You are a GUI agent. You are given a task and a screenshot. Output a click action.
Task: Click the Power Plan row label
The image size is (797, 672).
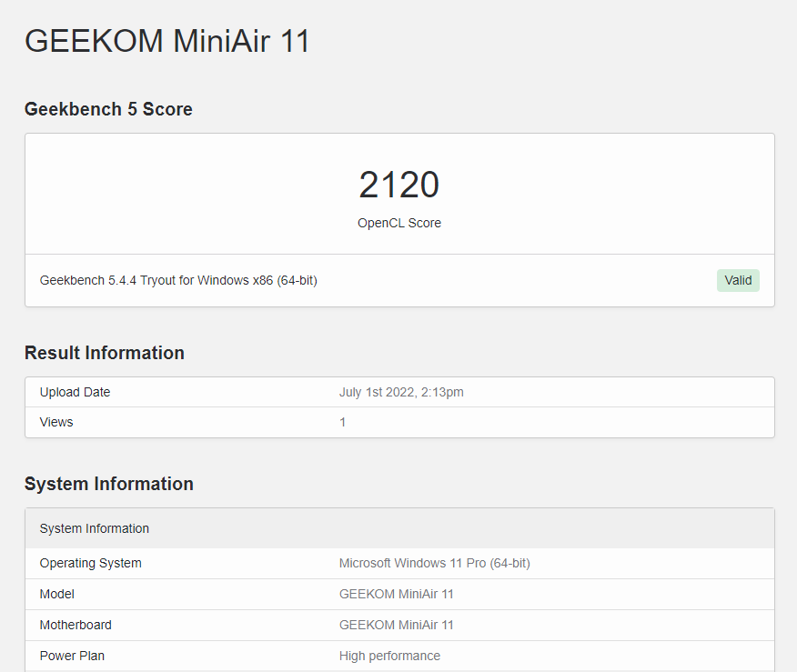72,657
